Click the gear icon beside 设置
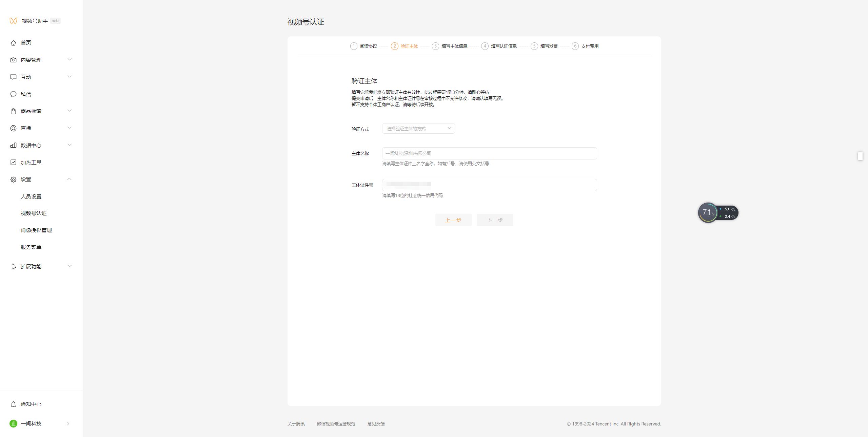Image resolution: width=868 pixels, height=437 pixels. (13, 179)
